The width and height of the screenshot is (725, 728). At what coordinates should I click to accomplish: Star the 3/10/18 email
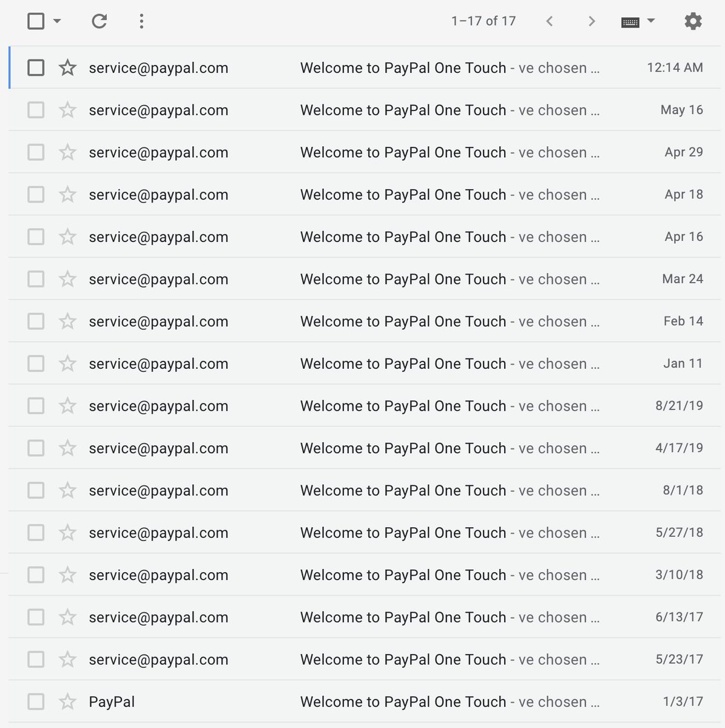pos(67,575)
